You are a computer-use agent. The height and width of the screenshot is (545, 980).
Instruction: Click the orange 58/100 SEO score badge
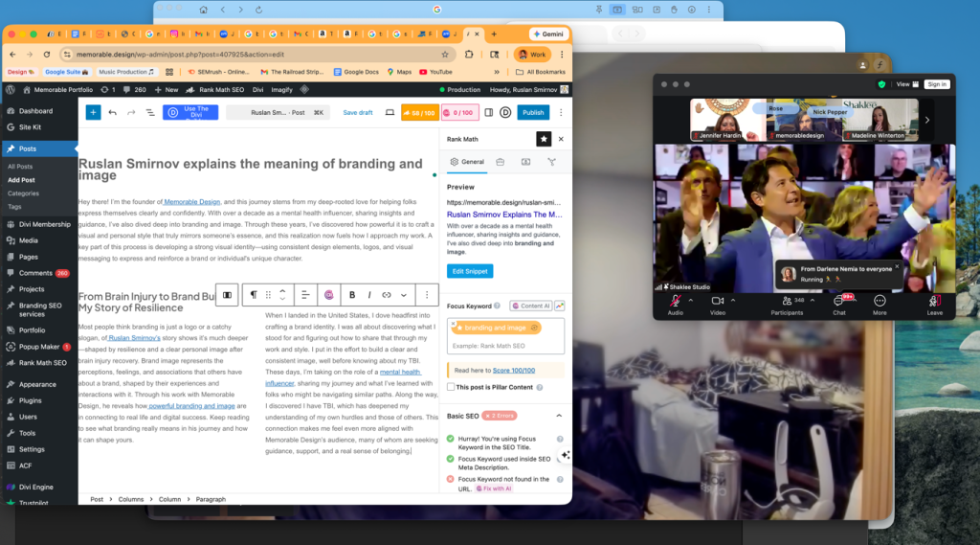tap(419, 112)
